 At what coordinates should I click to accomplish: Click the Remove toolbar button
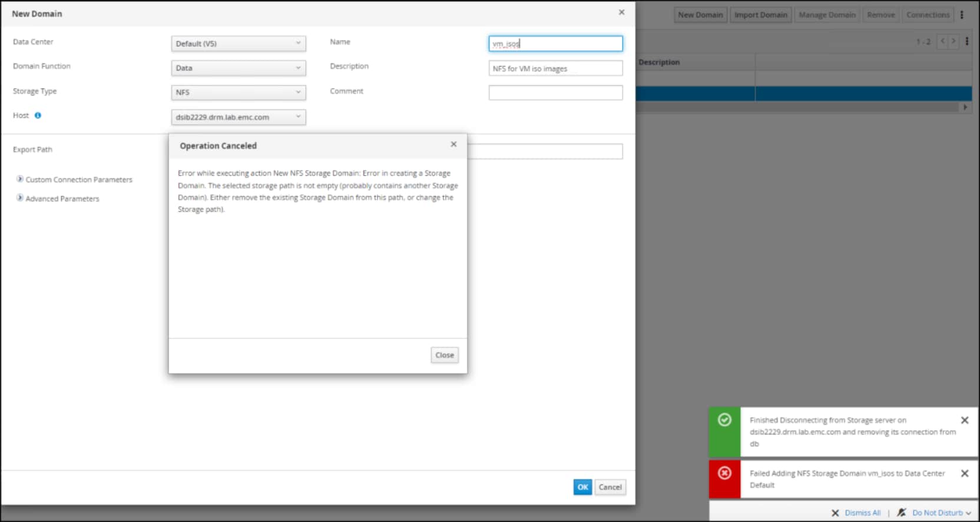point(881,15)
